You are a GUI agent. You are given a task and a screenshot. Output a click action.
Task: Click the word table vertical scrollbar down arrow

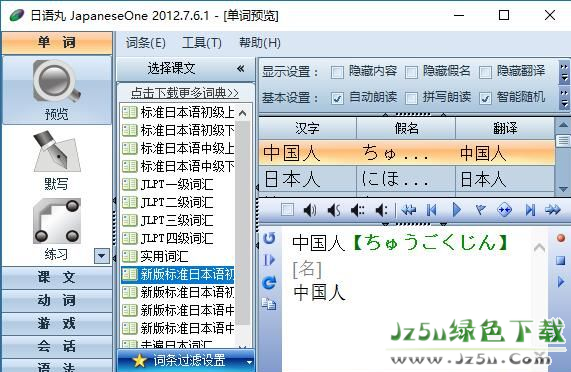(563, 189)
